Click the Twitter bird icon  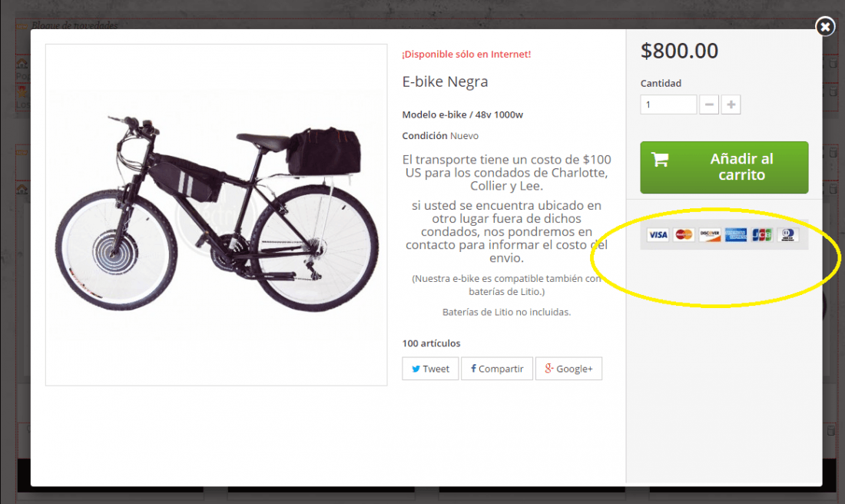coord(416,369)
